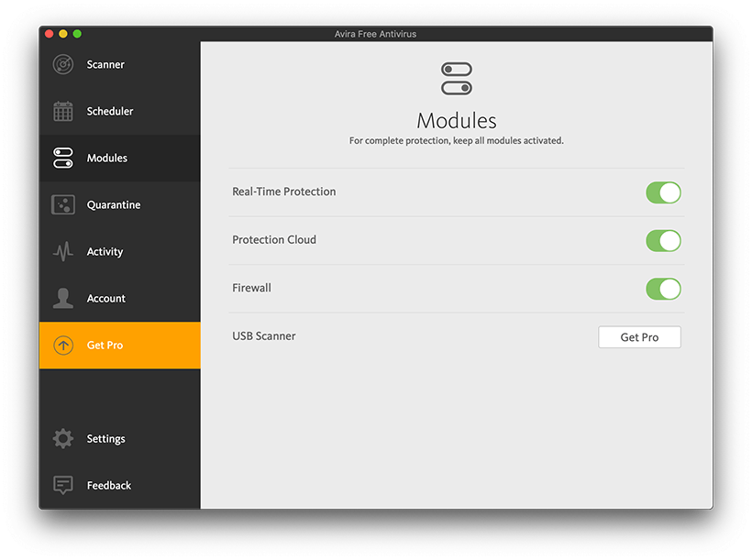
Task: Click the Account person icon
Action: (63, 298)
